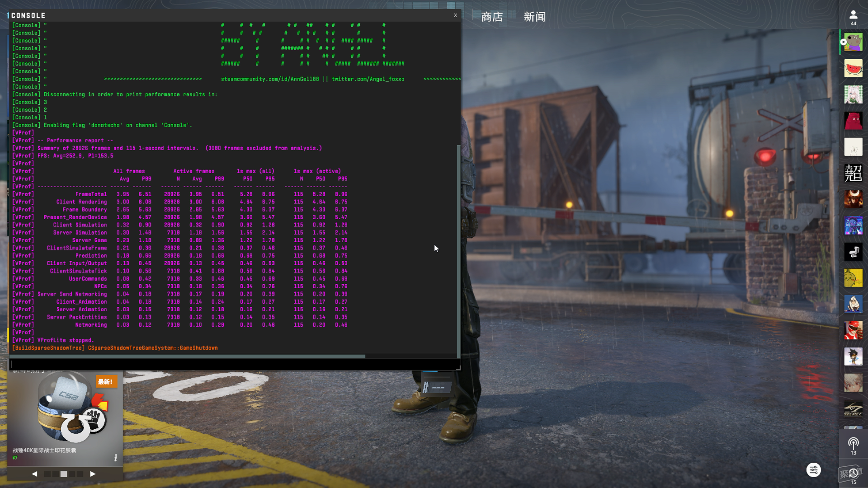Click the 'VProfLite stopped.' console line
Viewport: 868px width, 488px height.
pyautogui.click(x=66, y=340)
